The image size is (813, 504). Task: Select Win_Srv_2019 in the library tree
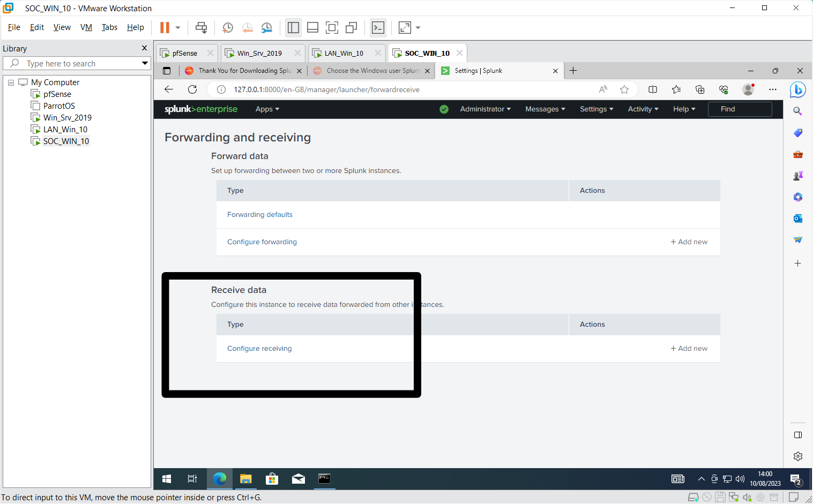tap(68, 118)
